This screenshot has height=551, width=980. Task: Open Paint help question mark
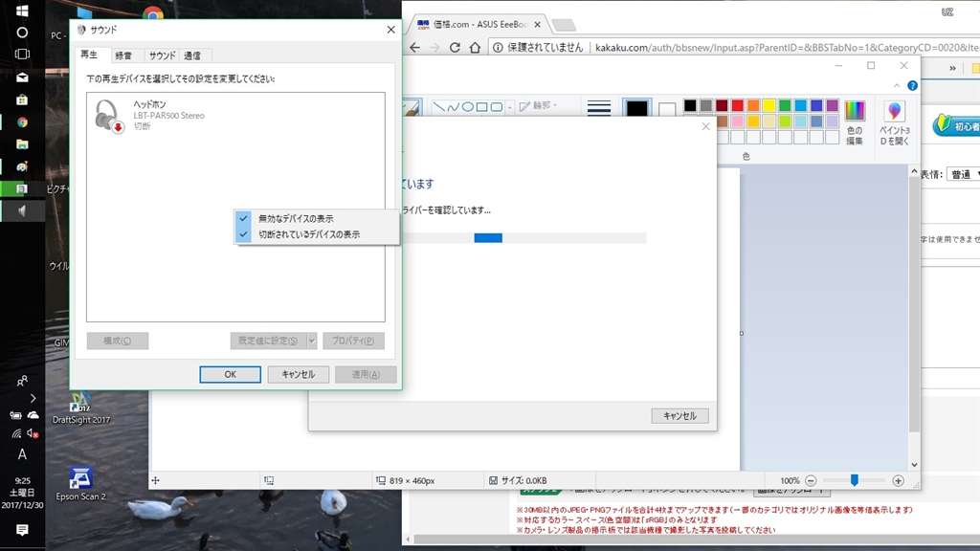coord(912,85)
